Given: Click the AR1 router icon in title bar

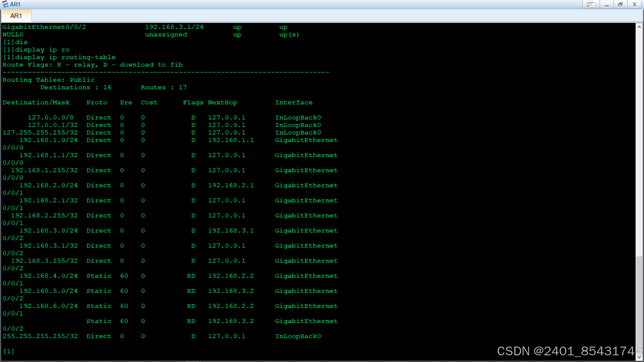Looking at the screenshot, I should [5, 4].
